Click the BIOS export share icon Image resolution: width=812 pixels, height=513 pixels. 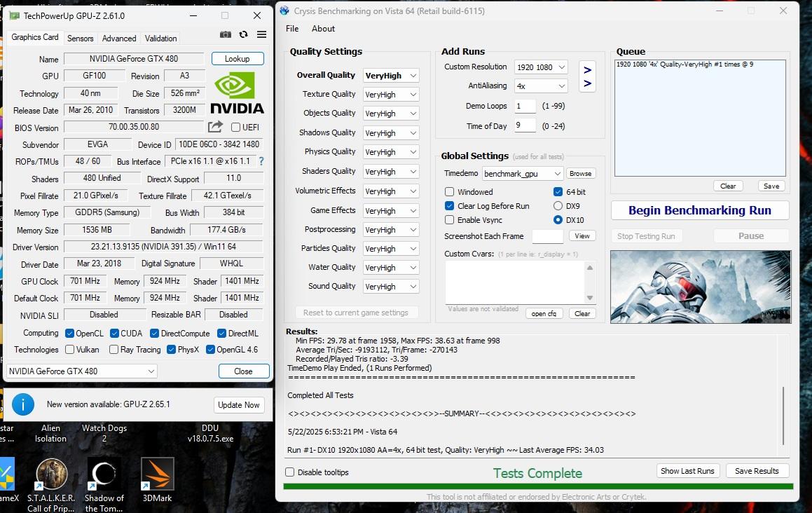[x=215, y=127]
